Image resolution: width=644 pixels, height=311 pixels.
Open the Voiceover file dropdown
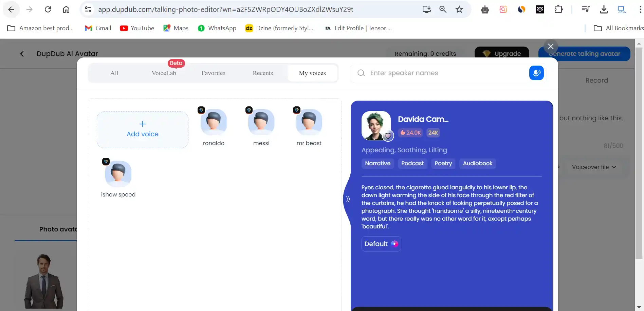click(594, 167)
